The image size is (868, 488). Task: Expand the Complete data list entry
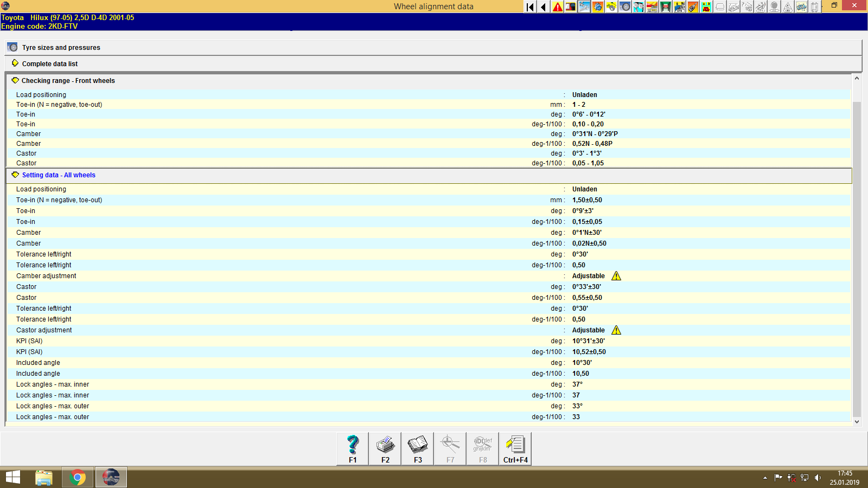point(16,63)
